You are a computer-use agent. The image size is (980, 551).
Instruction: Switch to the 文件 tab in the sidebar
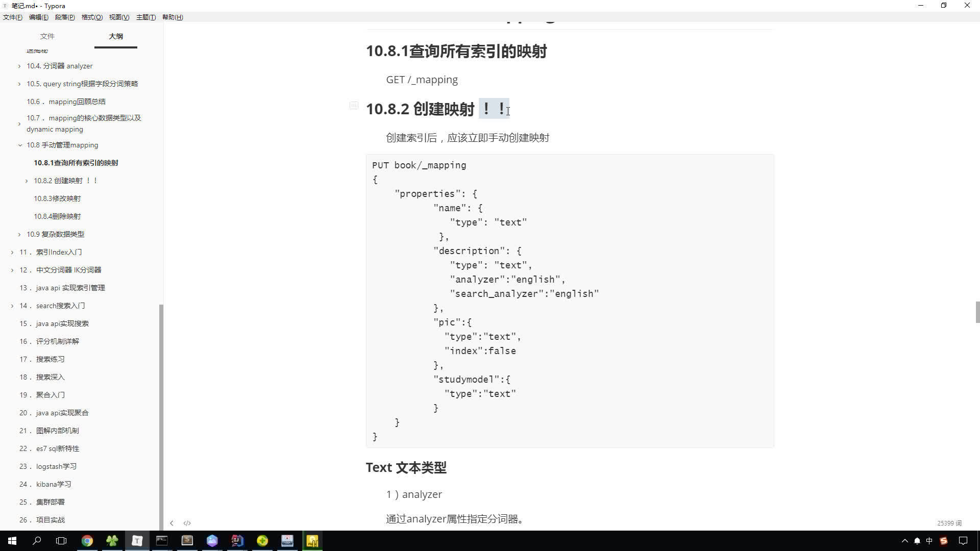tap(47, 36)
